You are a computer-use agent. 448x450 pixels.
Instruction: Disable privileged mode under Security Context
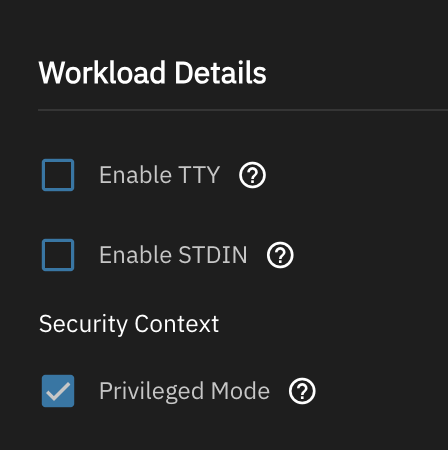[x=58, y=391]
